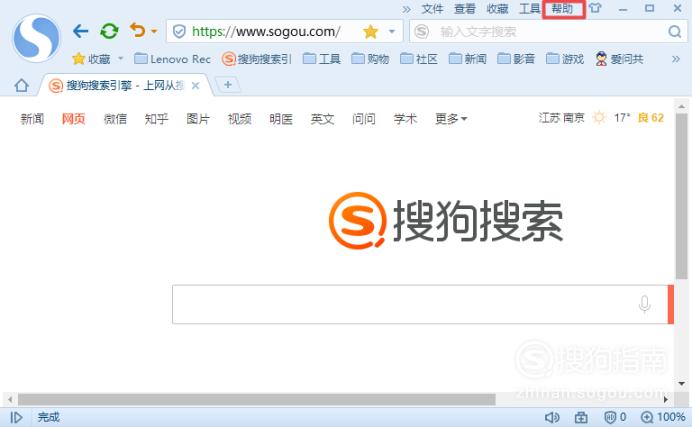This screenshot has height=427, width=692.
Task: Click the 视频 search category
Action: [240, 118]
